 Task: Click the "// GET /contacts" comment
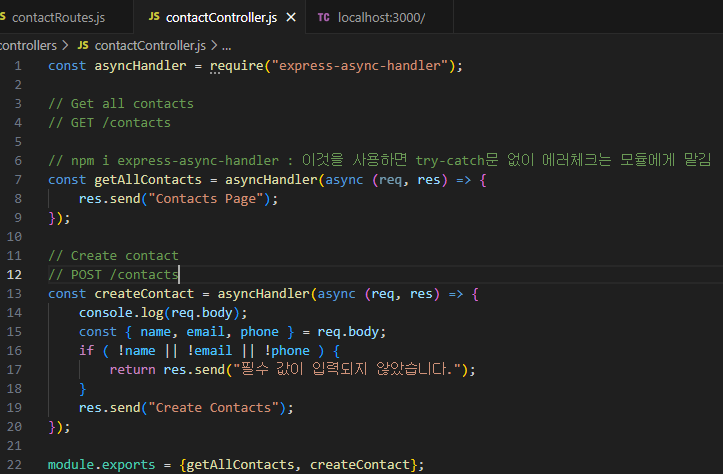point(109,123)
